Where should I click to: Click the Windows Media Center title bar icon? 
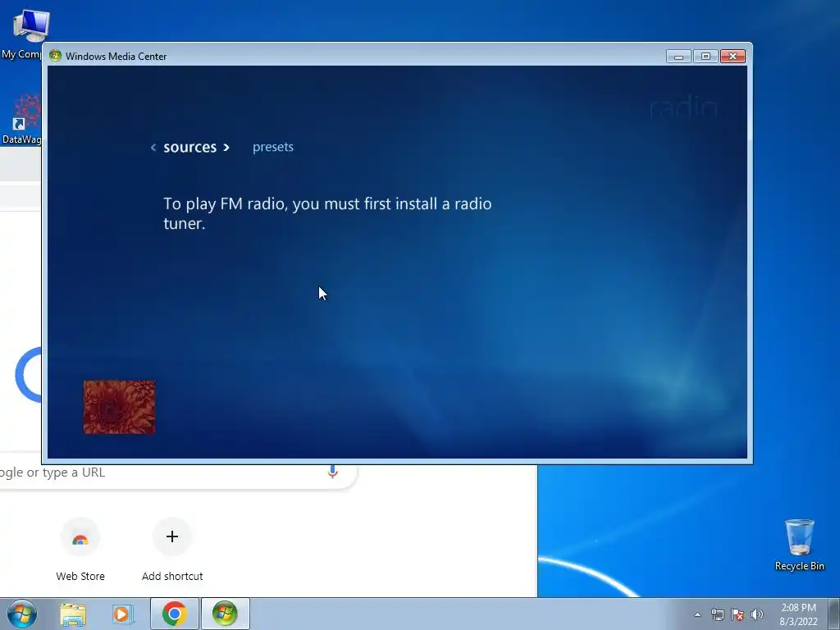pos(55,56)
